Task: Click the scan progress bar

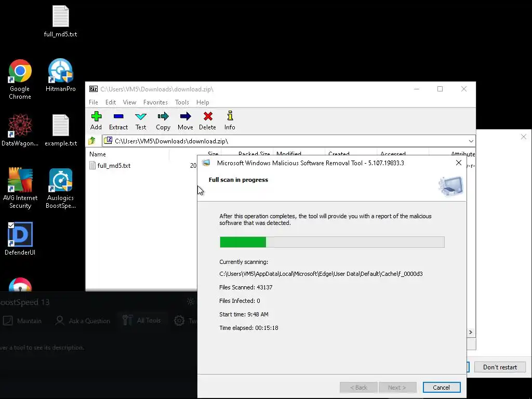Action: pyautogui.click(x=332, y=242)
